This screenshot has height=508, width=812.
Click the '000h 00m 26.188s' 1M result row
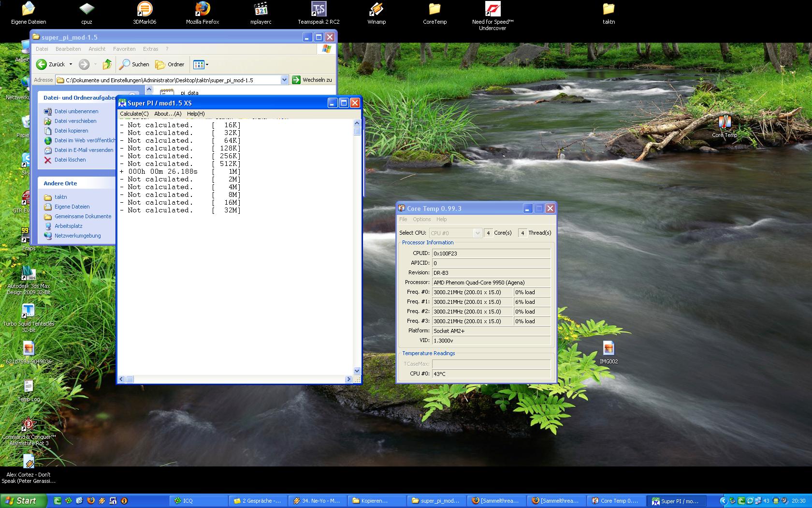180,172
